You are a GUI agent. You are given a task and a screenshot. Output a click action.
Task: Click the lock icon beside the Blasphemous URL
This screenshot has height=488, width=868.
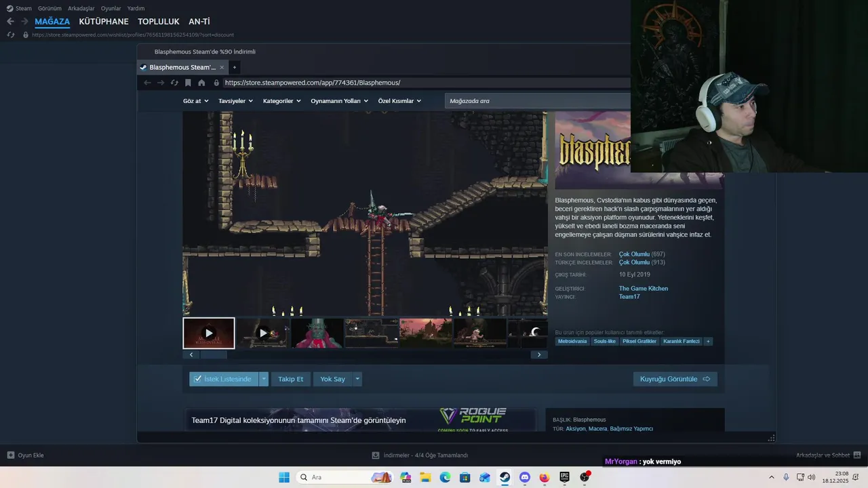coord(216,83)
